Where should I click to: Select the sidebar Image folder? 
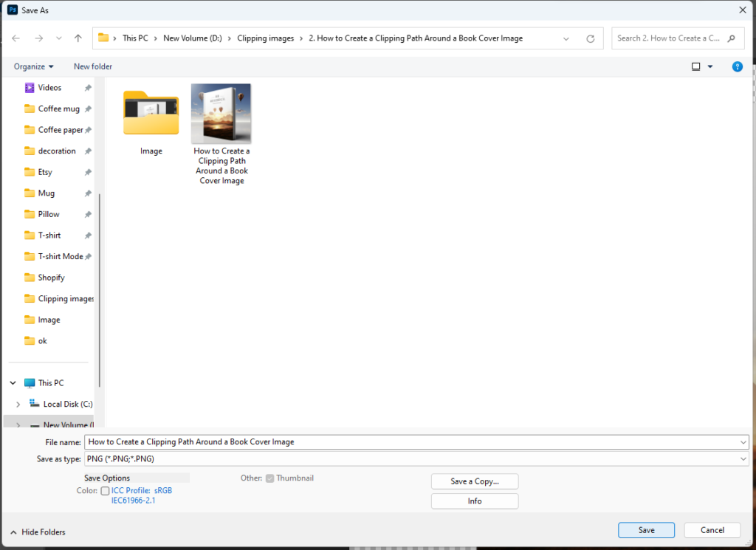49,320
